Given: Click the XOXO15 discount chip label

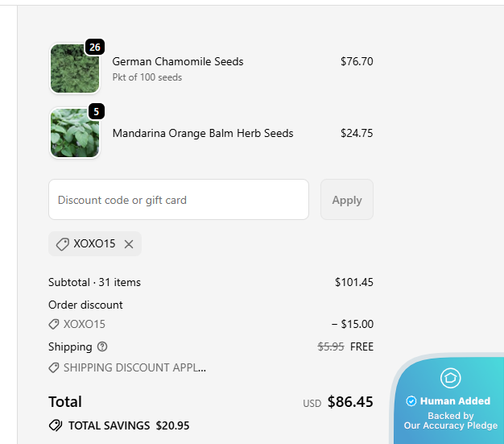Looking at the screenshot, I should pos(94,244).
